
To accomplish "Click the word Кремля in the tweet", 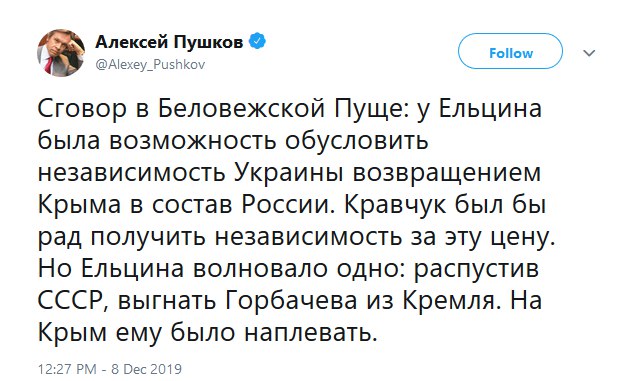I will pos(452,302).
